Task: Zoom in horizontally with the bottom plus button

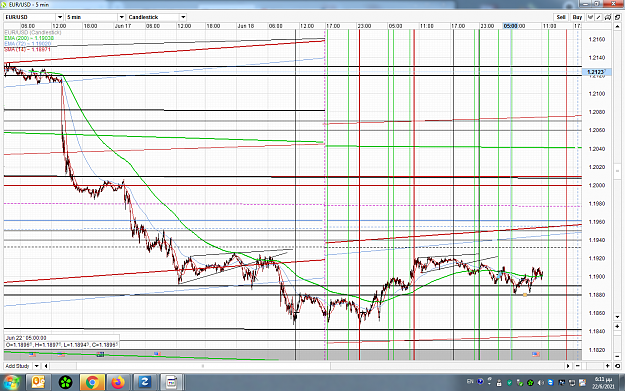Action: coord(607,366)
